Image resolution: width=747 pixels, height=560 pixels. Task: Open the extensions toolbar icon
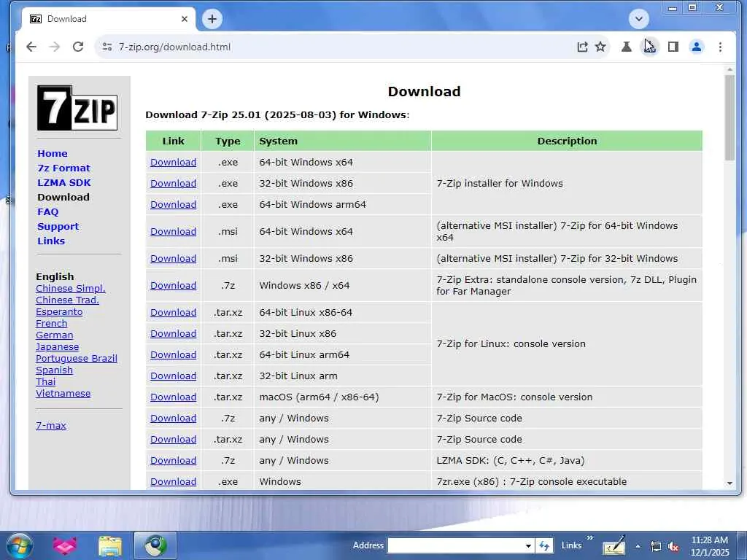pyautogui.click(x=650, y=47)
